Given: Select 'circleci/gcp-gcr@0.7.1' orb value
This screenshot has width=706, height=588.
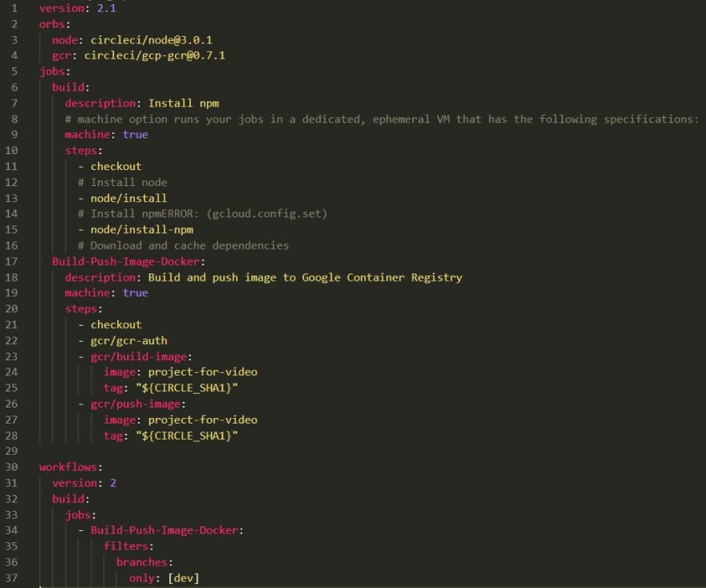Looking at the screenshot, I should [154, 56].
